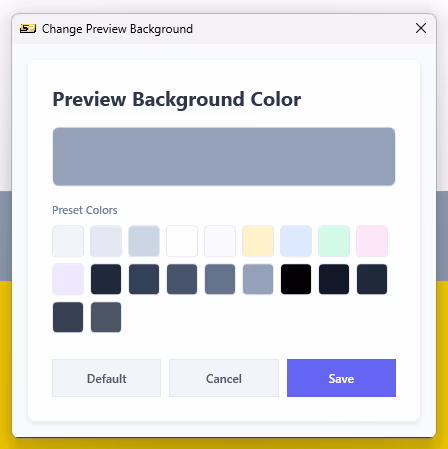Pick the mint green preset swatch
Screen dimensions: 448x449
click(334, 241)
